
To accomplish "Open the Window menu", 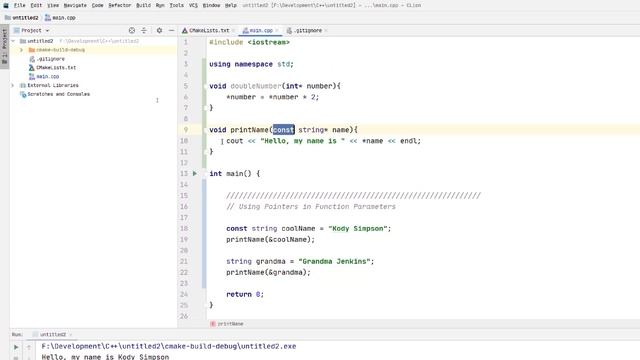I will pyautogui.click(x=211, y=5).
